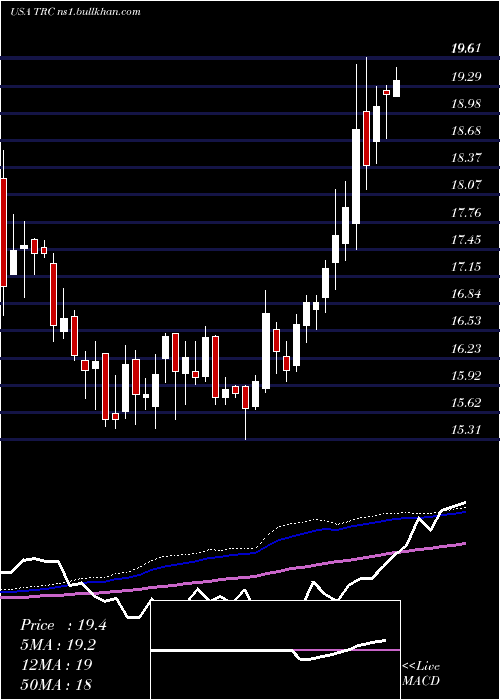The image size is (500, 700).
Task: Click the MACD inset chart panel
Action: coord(275,650)
